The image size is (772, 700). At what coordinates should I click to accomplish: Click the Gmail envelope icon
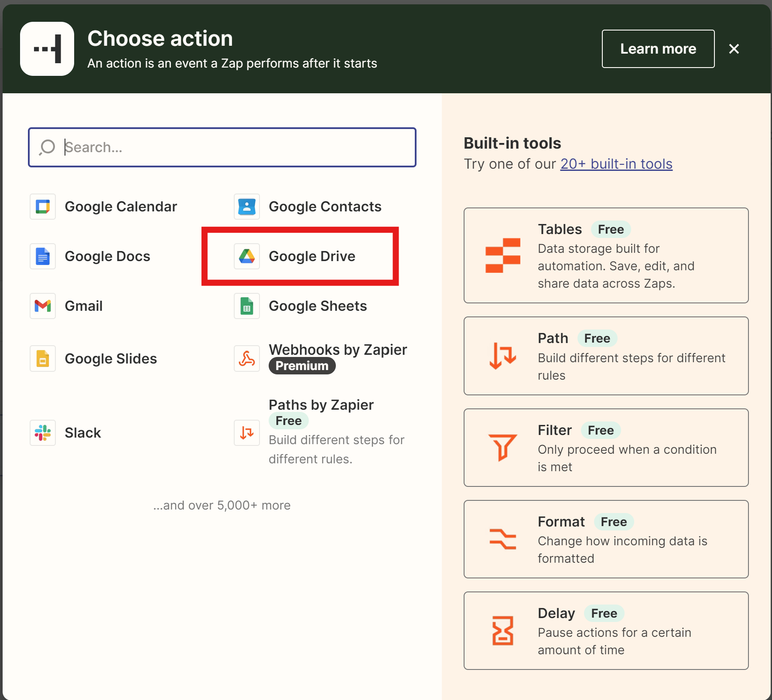[43, 306]
